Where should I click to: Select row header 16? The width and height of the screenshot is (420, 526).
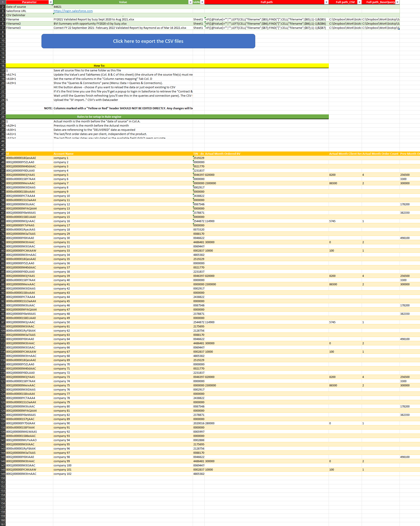(x=3, y=66)
